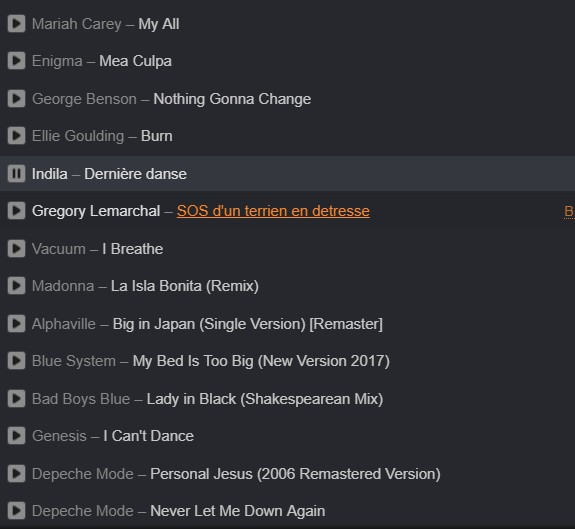Play Vacuum – I Breathe
Screen dimensions: 575x529
[x=17, y=249]
